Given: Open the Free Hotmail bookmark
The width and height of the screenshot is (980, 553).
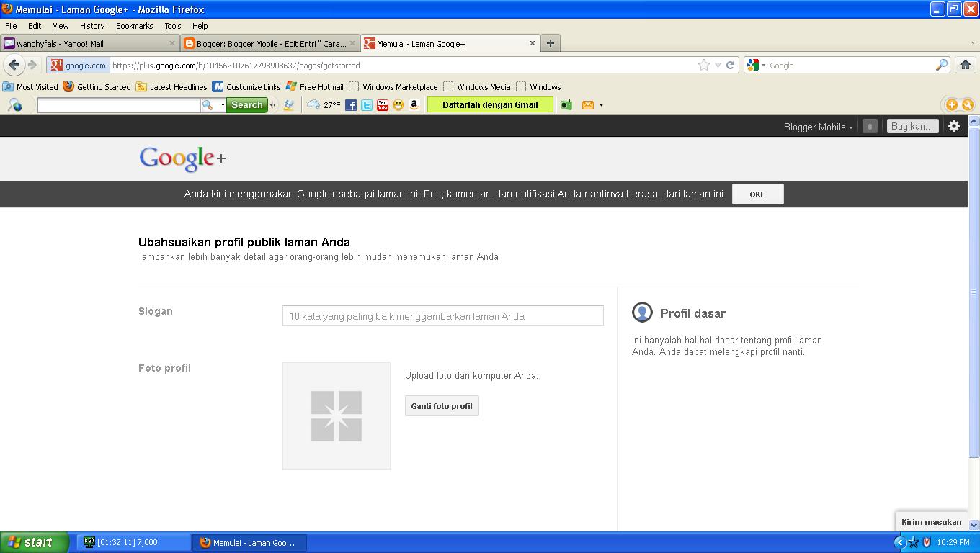Looking at the screenshot, I should 315,86.
